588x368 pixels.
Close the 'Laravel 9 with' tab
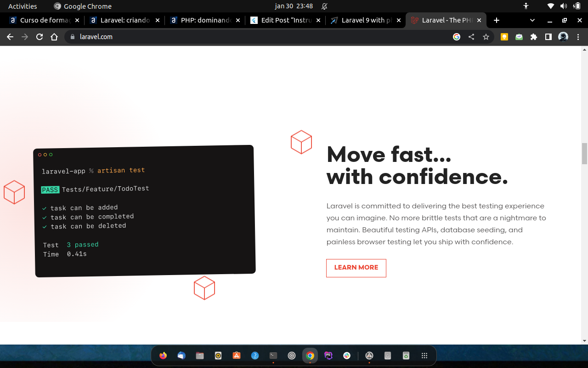pos(399,20)
